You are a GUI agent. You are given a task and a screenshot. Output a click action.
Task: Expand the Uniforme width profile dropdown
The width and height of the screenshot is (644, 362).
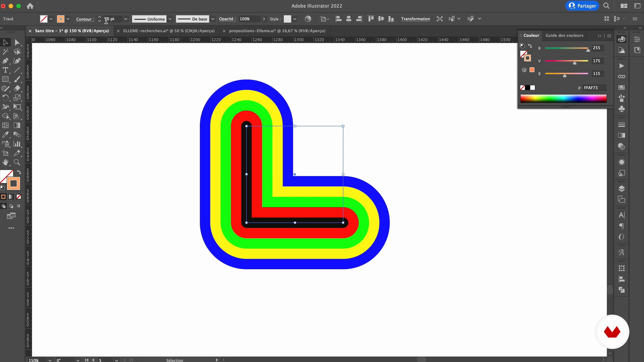coord(170,19)
